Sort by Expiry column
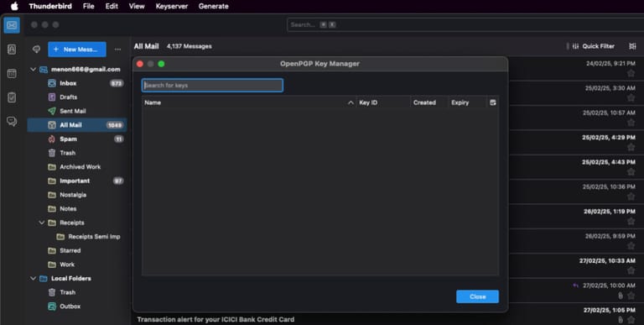This screenshot has width=644, height=325. click(x=468, y=102)
